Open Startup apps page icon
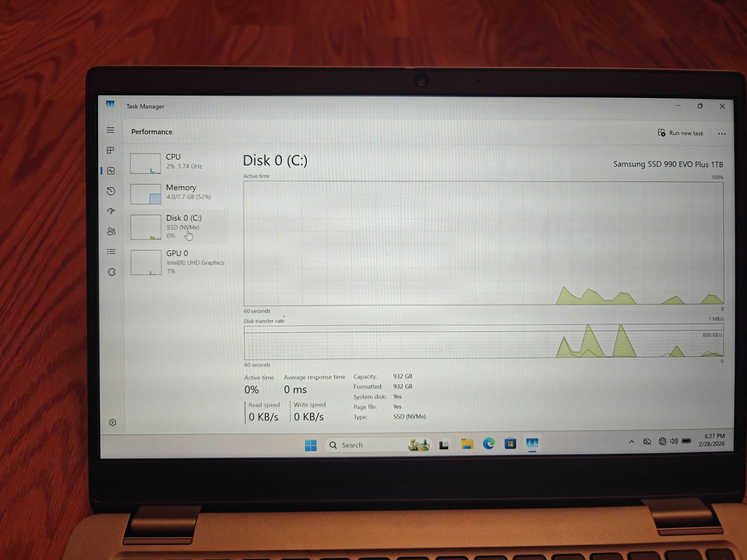The height and width of the screenshot is (560, 747). [x=111, y=211]
